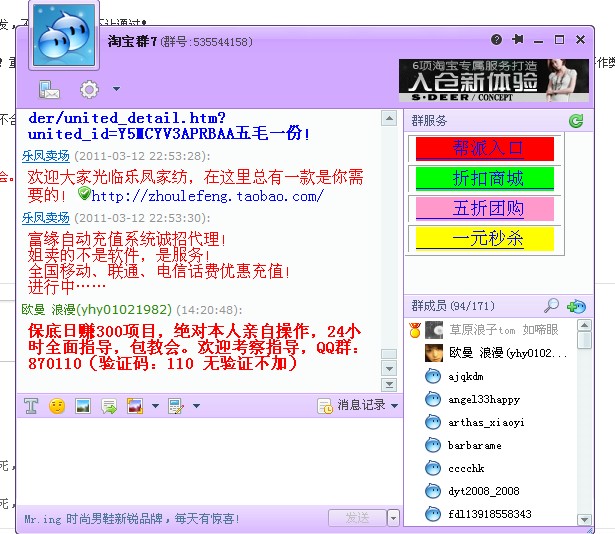Click the screenshot capture icon

135,406
